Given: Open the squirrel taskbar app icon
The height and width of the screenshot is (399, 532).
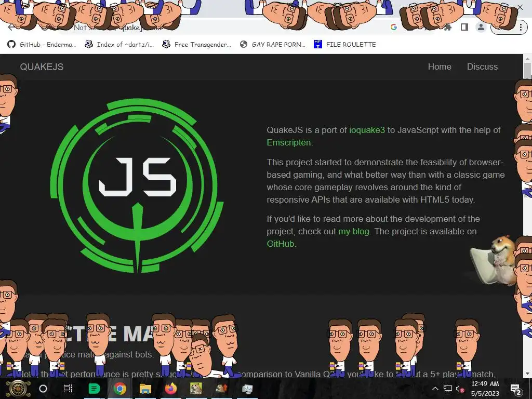Looking at the screenshot, I should pyautogui.click(x=221, y=389).
